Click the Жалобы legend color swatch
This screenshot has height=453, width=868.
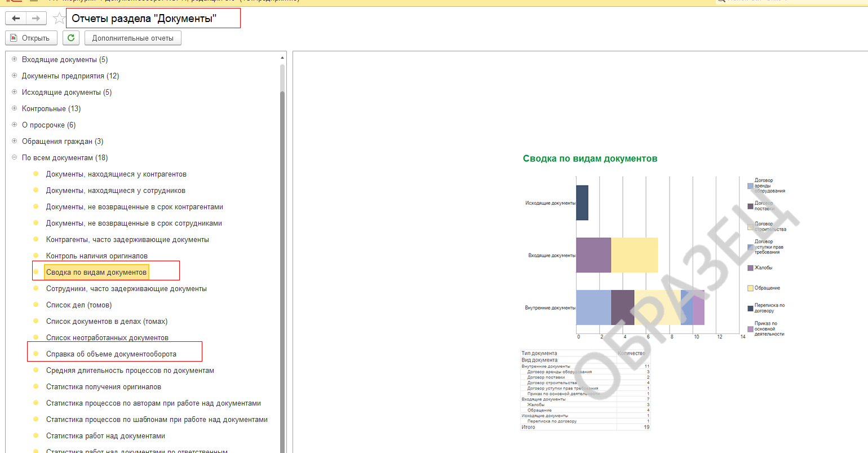point(750,268)
